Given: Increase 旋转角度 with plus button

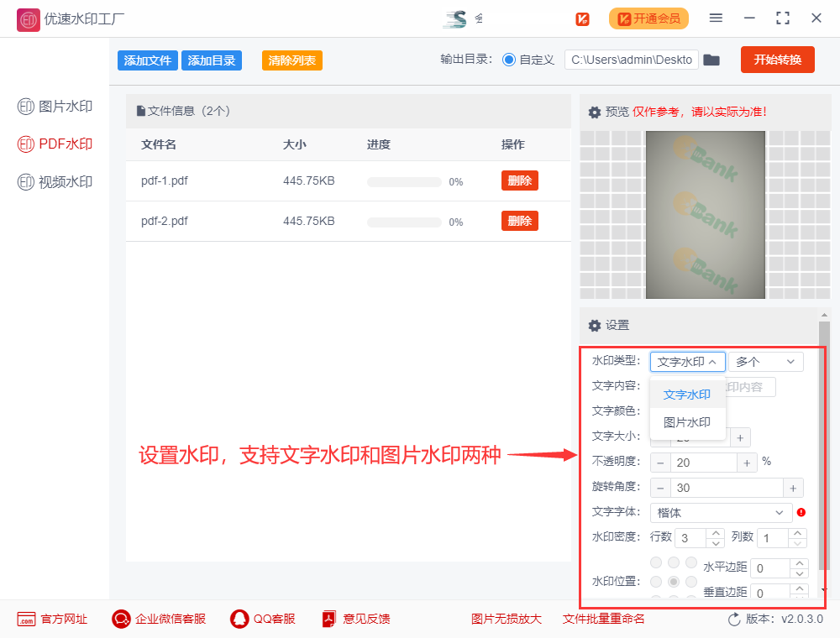Looking at the screenshot, I should [x=793, y=488].
